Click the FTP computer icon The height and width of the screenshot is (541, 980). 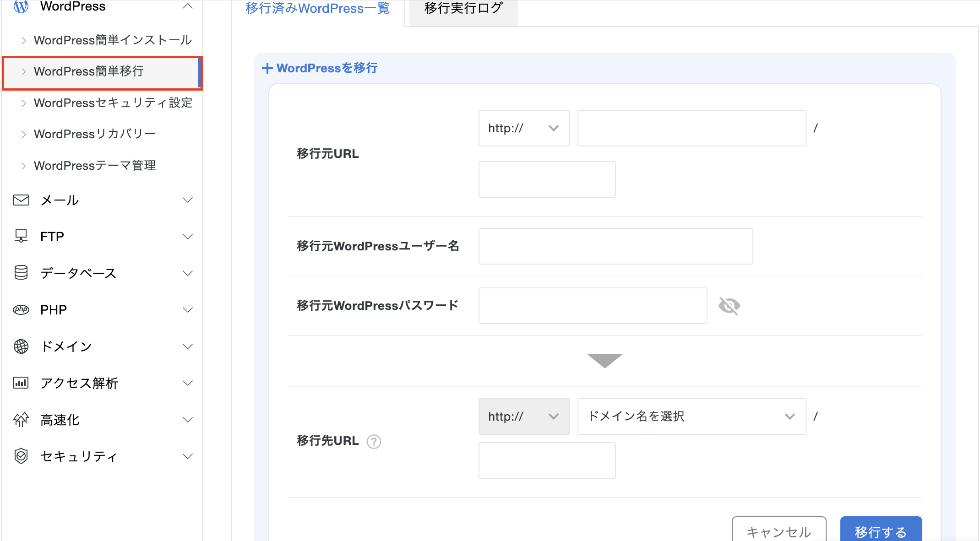[21, 236]
